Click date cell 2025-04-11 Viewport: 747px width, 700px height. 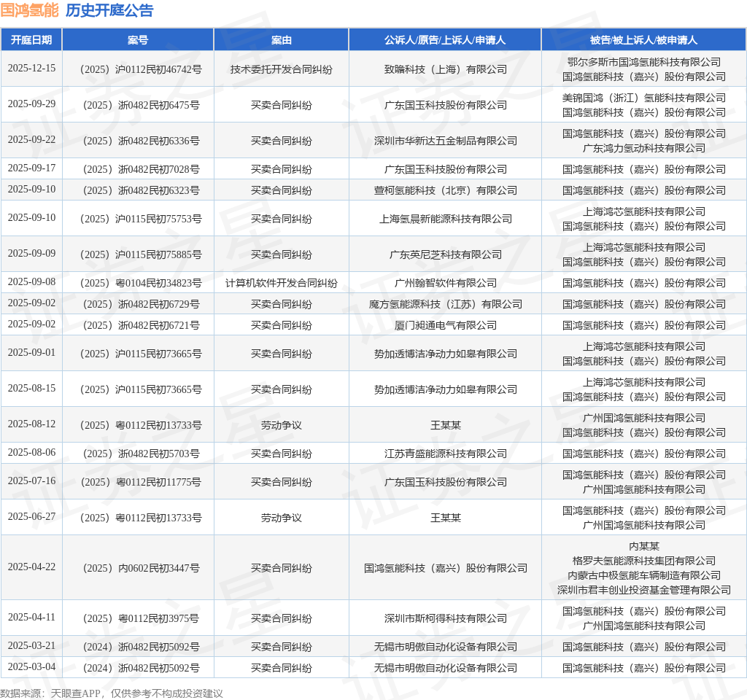pyautogui.click(x=31, y=617)
